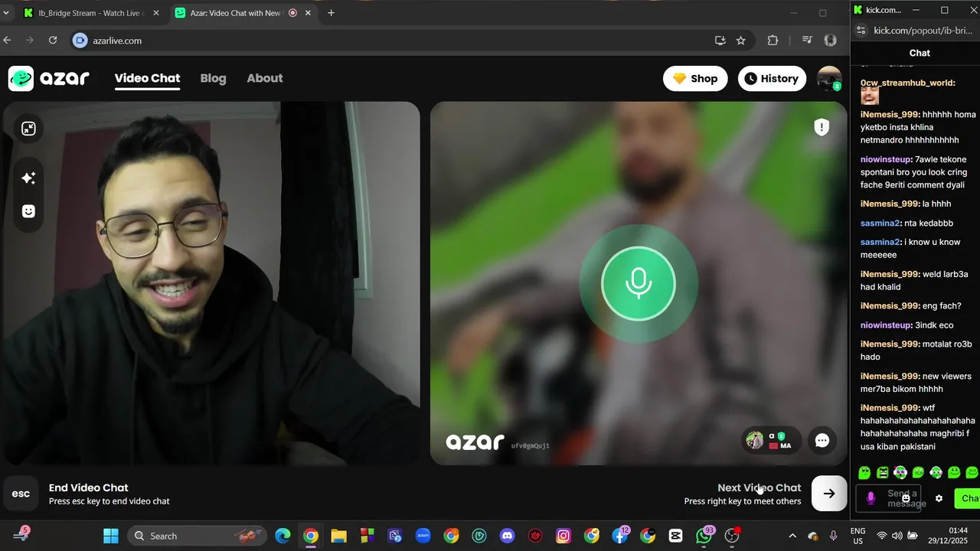This screenshot has height=551, width=980.
Task: Click the next arrow button to meet others
Action: pyautogui.click(x=829, y=494)
